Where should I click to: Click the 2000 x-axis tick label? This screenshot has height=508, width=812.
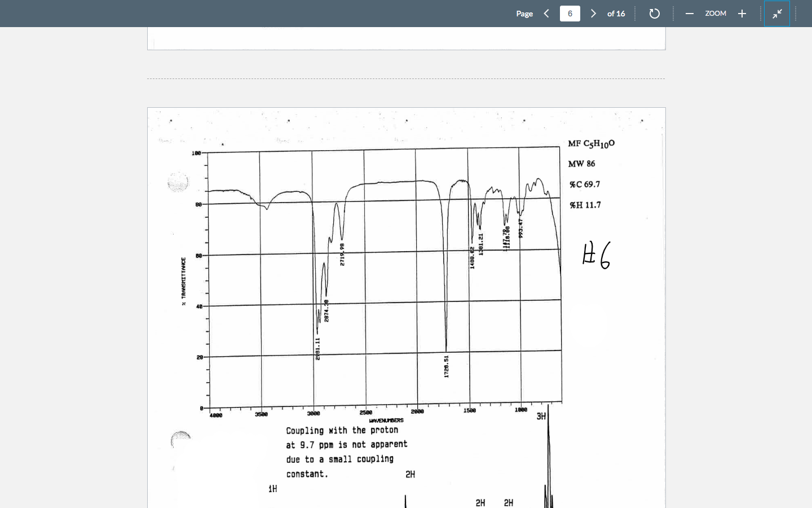pos(417,412)
